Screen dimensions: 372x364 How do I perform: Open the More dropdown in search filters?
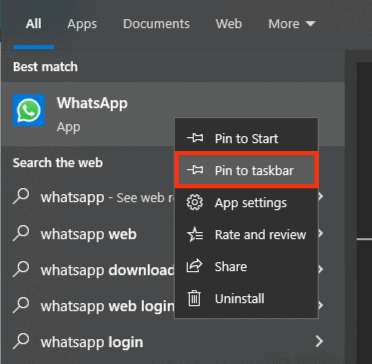point(292,24)
